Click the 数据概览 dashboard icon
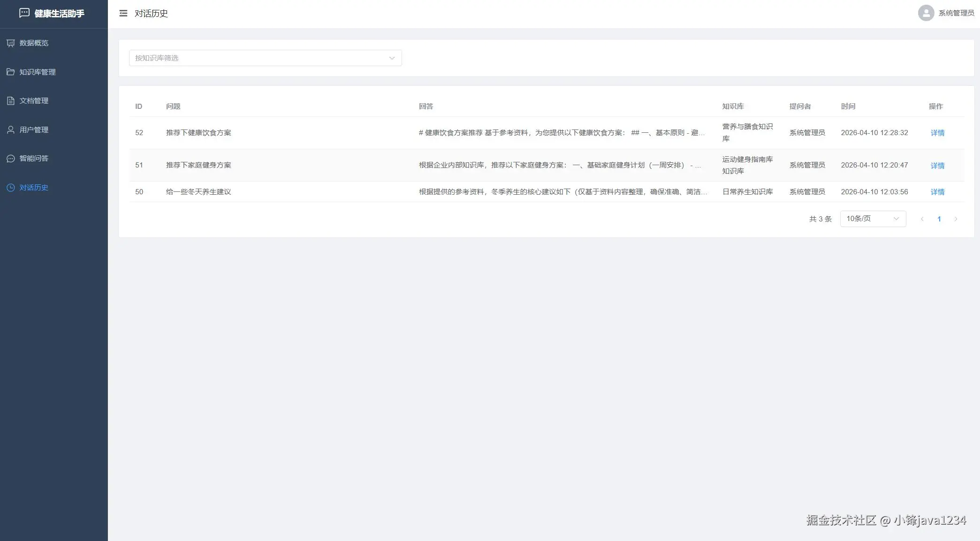The image size is (980, 541). pyautogui.click(x=11, y=43)
